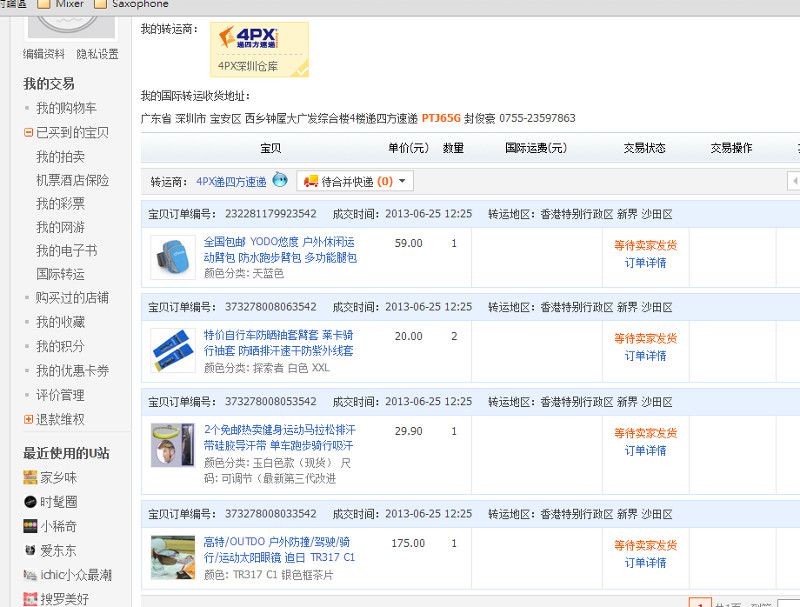Open 订单详情 for the YODO armband order
800x607 pixels.
pos(645,263)
